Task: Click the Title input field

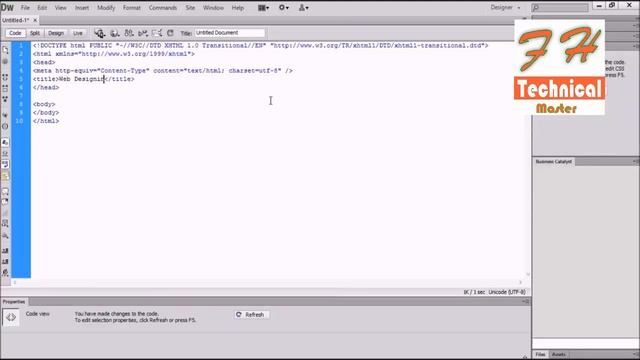Action: pos(229,33)
